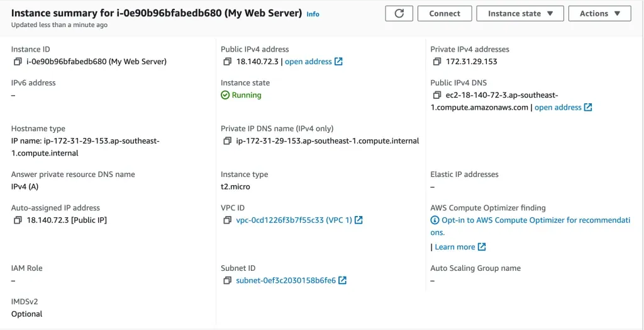Open the vpc-0cd1226f3b7f55c33 (VPC 1) link
The image size is (644, 330).
coord(294,220)
